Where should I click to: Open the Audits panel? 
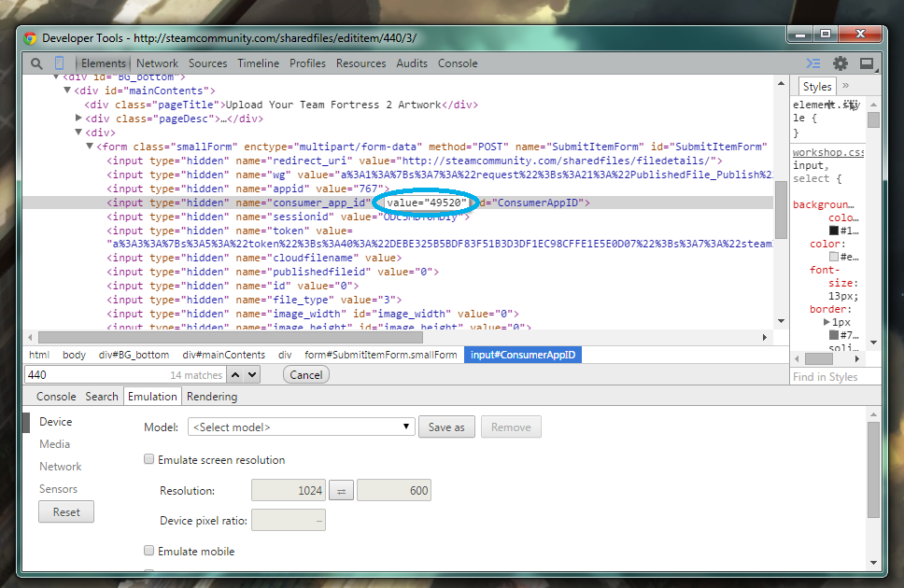(x=412, y=63)
